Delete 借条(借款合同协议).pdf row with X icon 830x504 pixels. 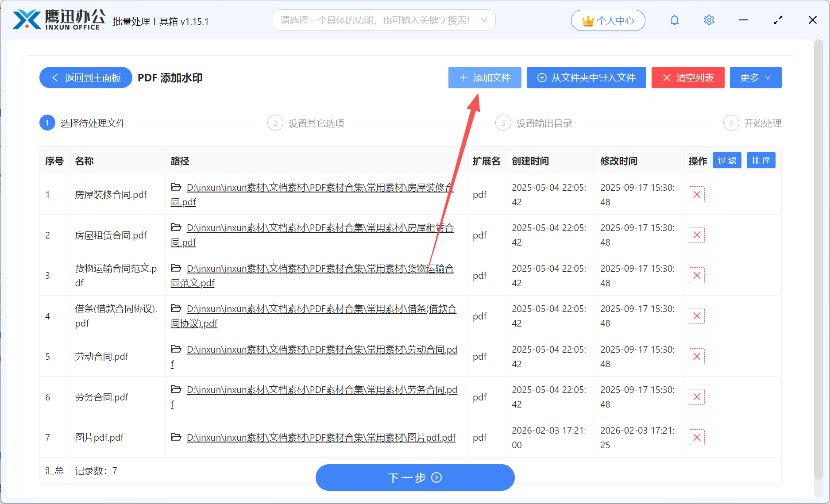(x=696, y=316)
